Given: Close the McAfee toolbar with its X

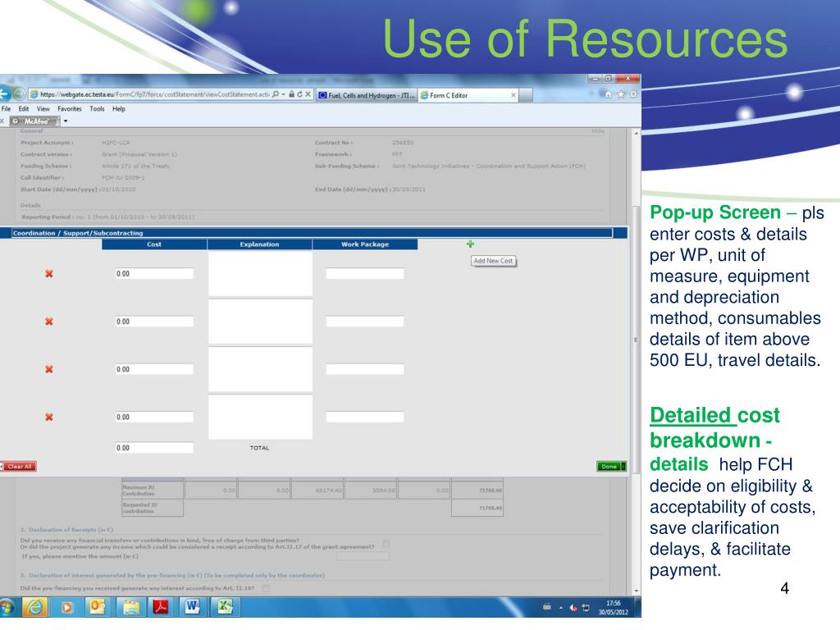Looking at the screenshot, I should [2, 121].
